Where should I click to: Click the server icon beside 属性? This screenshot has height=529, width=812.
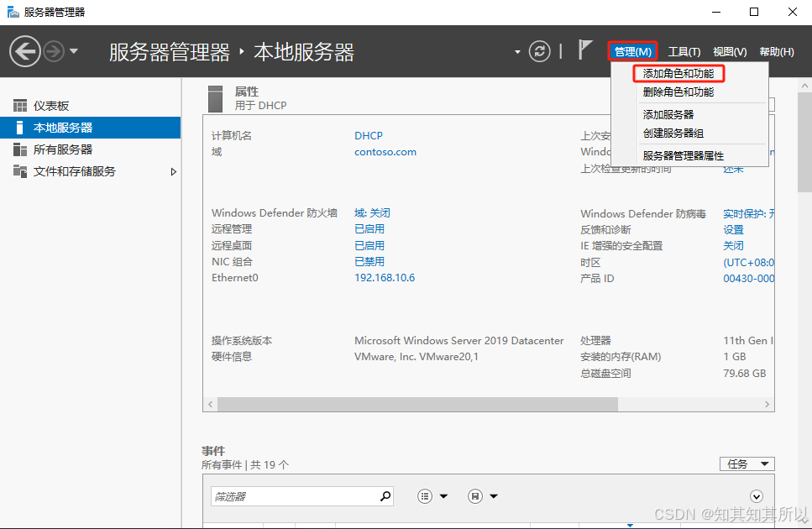(x=215, y=99)
